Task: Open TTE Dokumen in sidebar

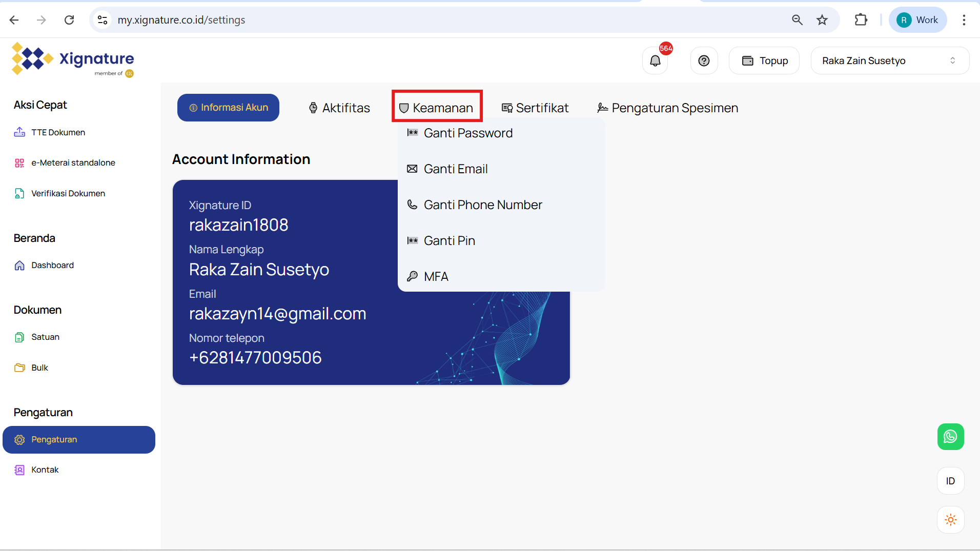Action: (x=58, y=132)
